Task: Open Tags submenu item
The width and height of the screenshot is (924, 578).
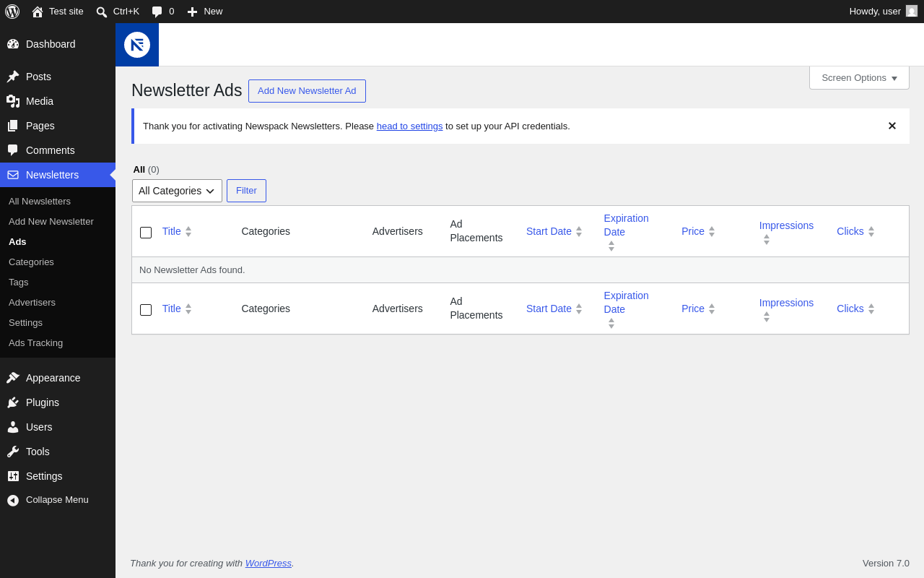Action: click(x=58, y=282)
